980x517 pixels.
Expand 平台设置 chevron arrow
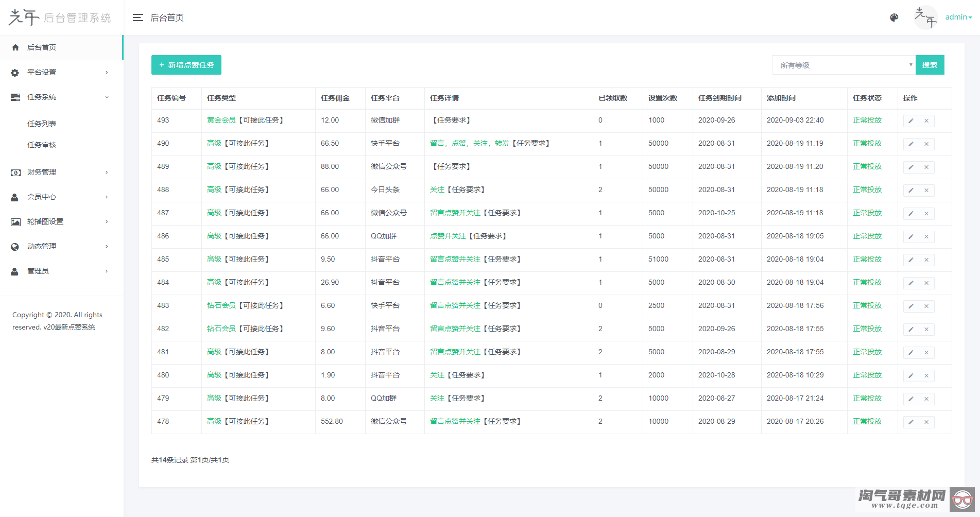107,73
